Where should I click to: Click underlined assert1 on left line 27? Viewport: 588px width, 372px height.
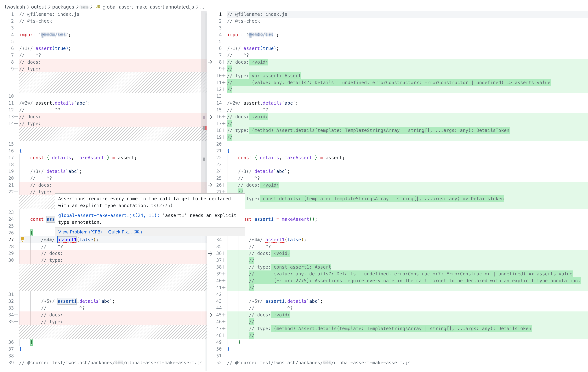click(67, 240)
